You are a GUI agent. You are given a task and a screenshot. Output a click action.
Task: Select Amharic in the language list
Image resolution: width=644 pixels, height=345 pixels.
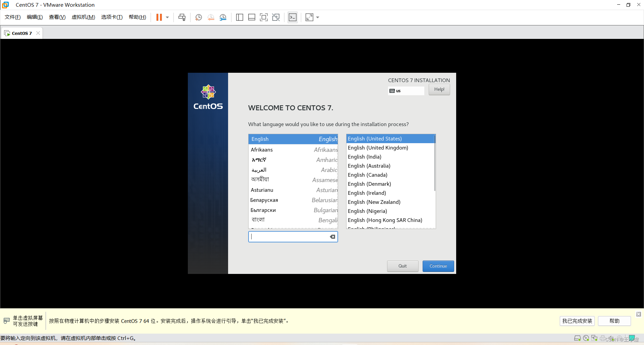293,160
